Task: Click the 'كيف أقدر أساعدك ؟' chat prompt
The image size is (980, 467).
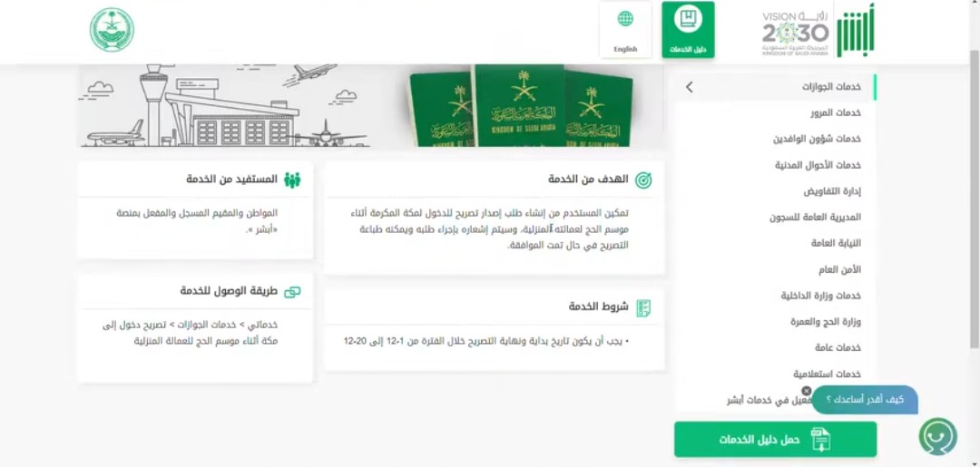Action: tap(865, 400)
